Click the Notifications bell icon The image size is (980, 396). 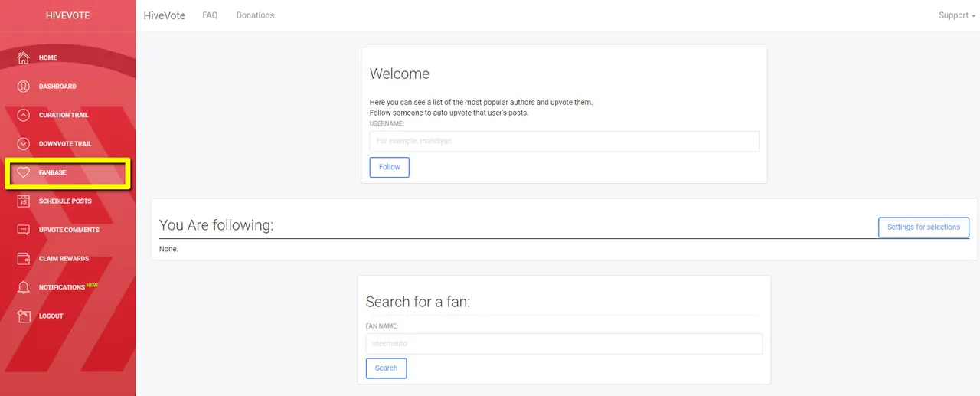[x=24, y=287]
